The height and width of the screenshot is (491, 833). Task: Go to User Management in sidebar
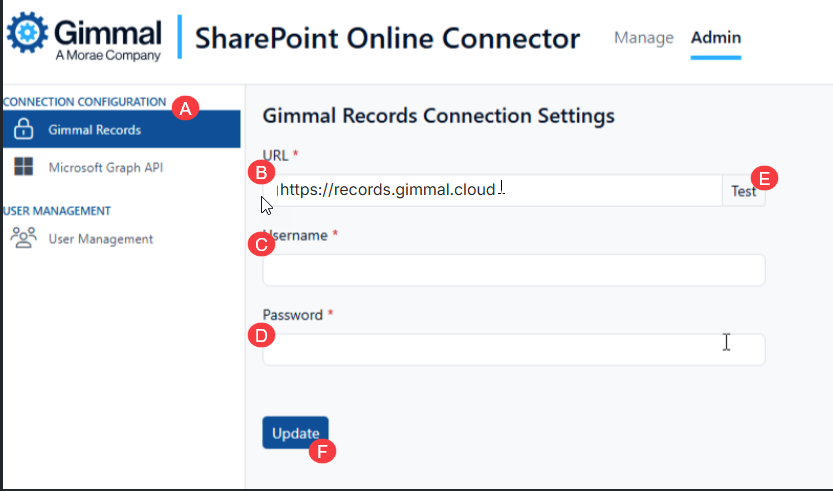click(100, 239)
